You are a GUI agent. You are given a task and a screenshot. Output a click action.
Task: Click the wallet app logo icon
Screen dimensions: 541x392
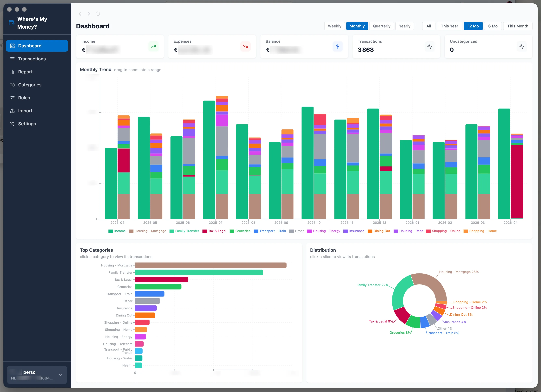point(12,23)
